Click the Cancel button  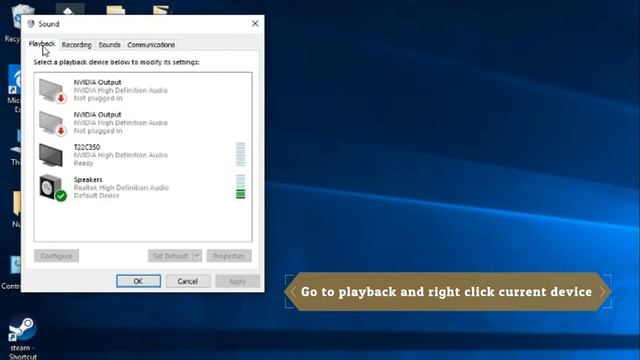[188, 281]
